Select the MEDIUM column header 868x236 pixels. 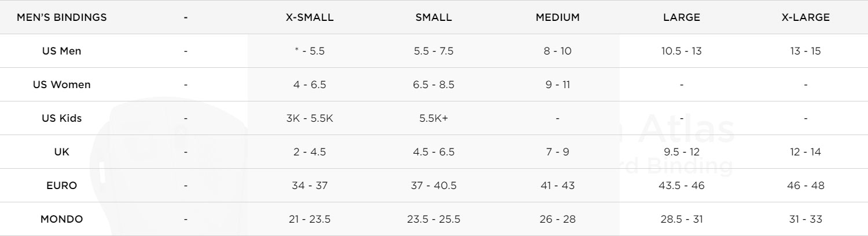point(557,17)
